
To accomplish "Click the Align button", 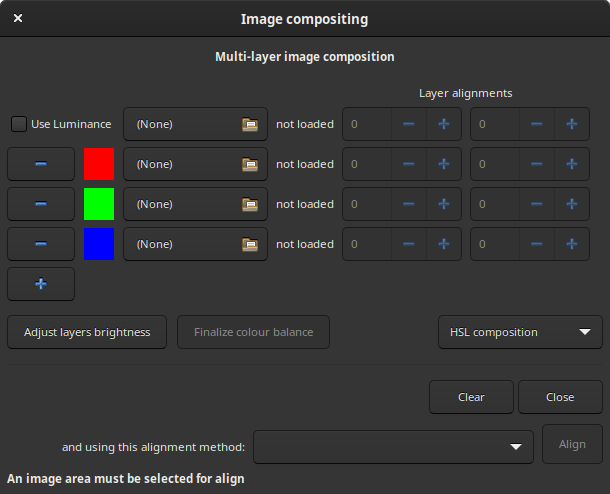I will 572,444.
